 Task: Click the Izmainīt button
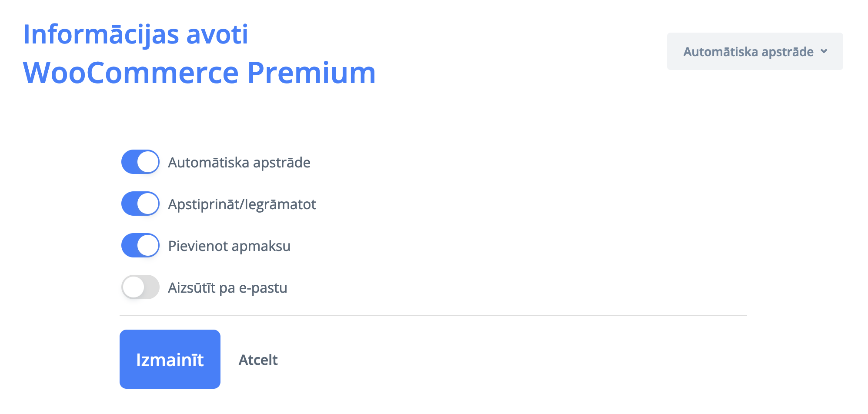click(170, 359)
